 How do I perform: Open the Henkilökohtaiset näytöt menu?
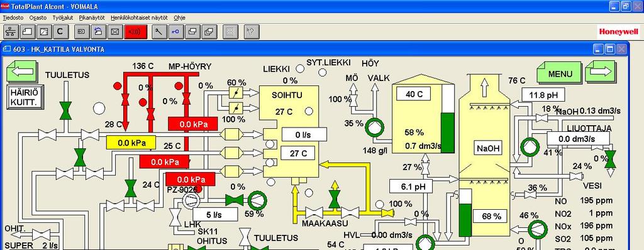139,18
